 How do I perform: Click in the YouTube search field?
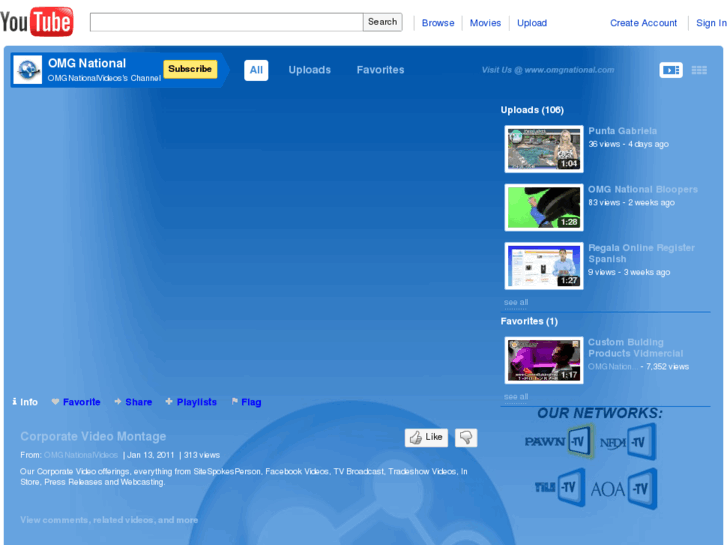tap(226, 22)
